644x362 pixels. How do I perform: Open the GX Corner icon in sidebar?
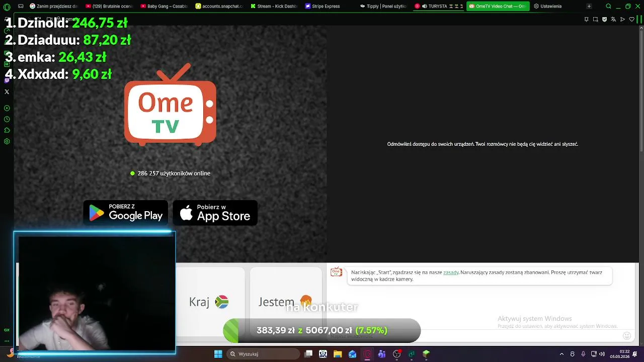(7, 330)
